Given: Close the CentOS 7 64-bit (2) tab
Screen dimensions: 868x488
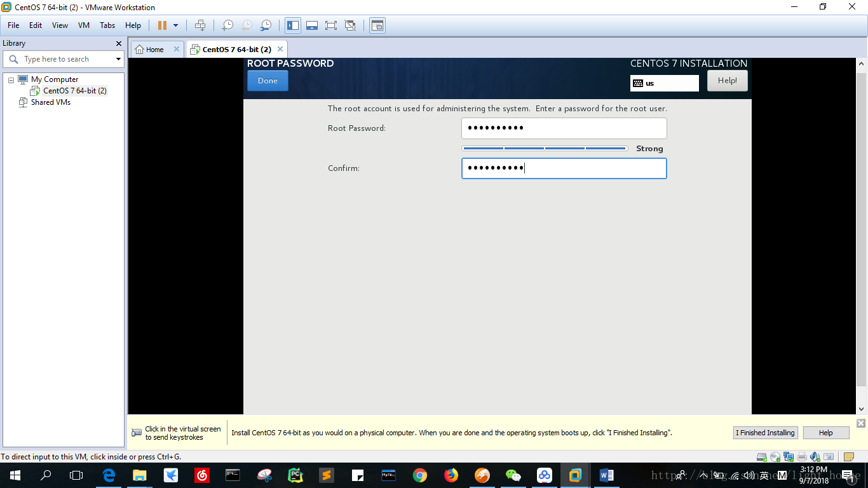Looking at the screenshot, I should tap(280, 49).
